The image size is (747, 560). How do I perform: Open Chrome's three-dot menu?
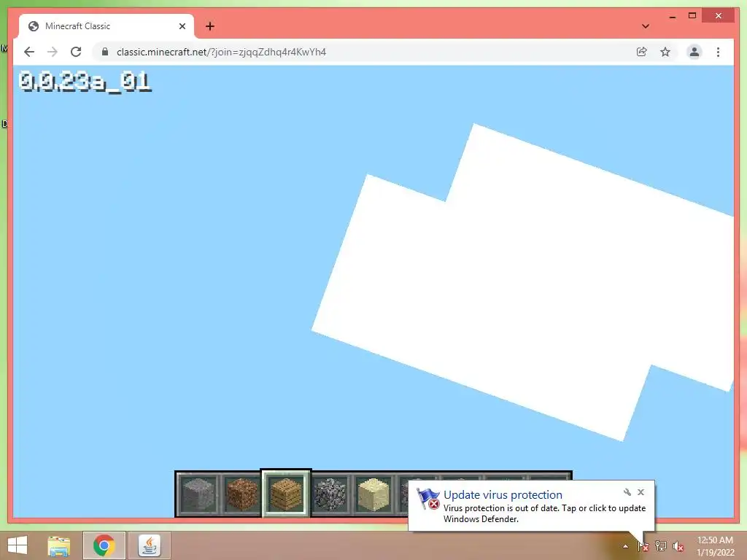coord(718,52)
